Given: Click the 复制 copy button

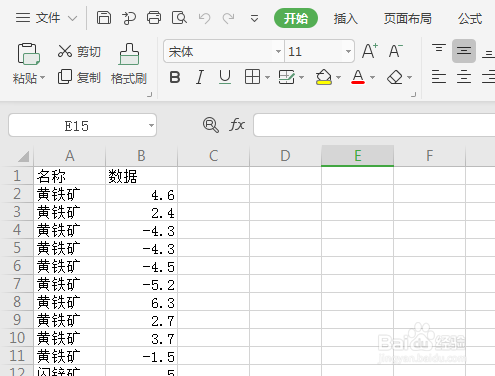Looking at the screenshot, I should tap(79, 77).
